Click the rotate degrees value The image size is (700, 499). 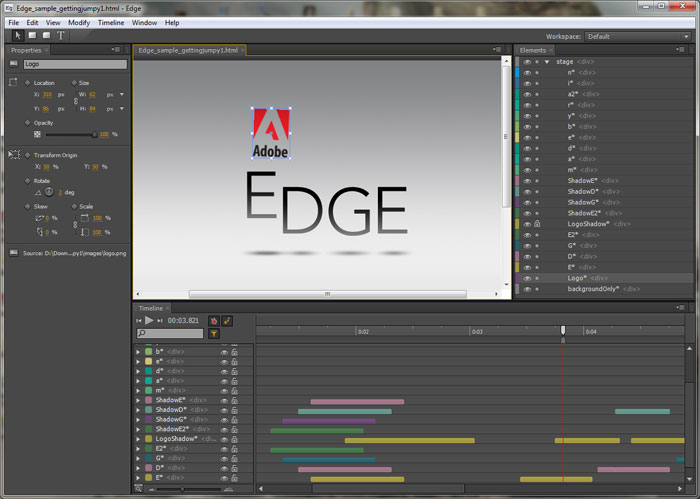point(60,192)
